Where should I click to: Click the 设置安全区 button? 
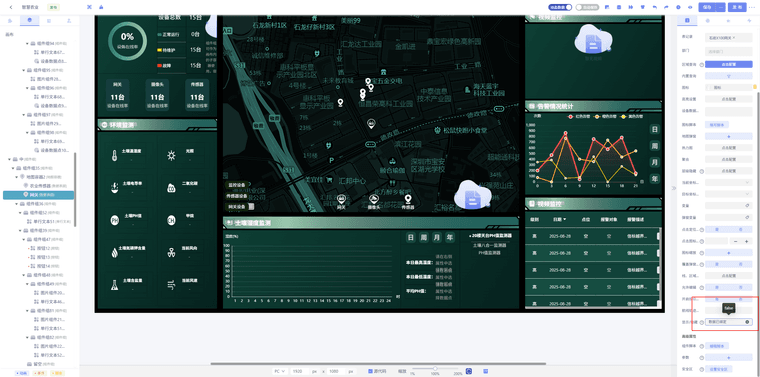coord(718,369)
